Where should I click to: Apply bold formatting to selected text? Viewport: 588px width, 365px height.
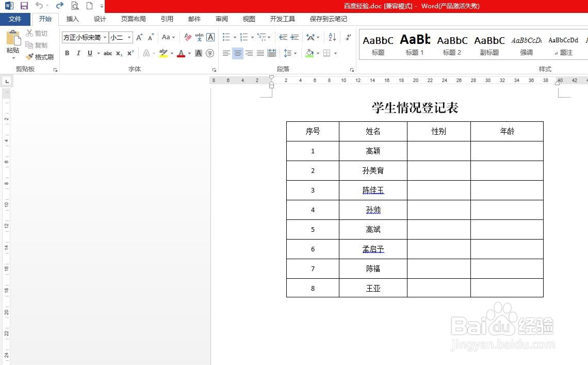67,53
